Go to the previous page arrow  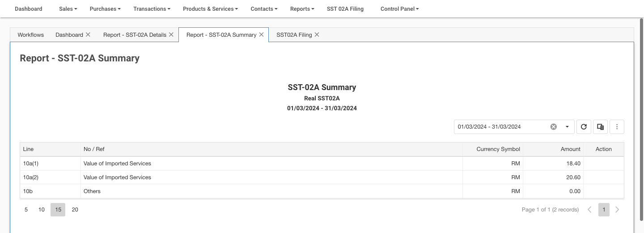tap(589, 210)
